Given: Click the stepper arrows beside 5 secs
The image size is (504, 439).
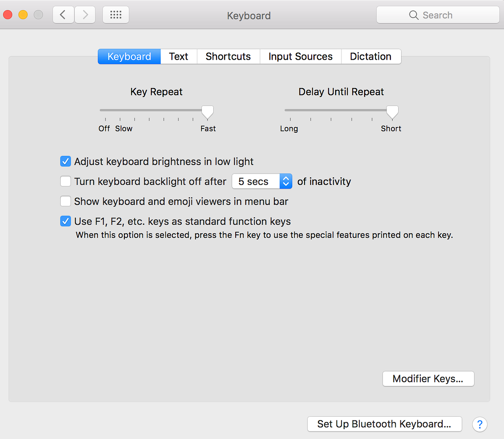Looking at the screenshot, I should (286, 181).
